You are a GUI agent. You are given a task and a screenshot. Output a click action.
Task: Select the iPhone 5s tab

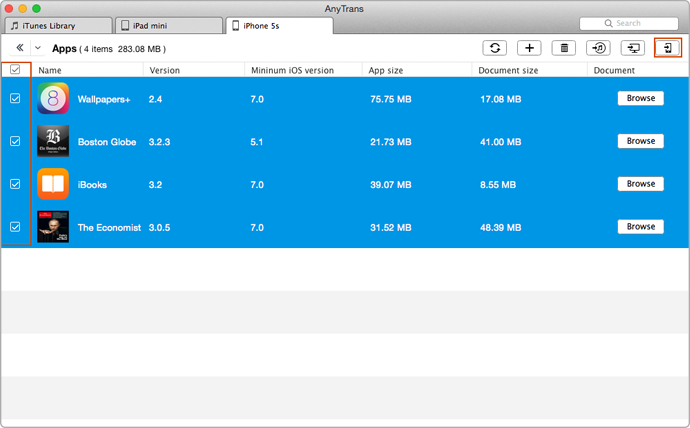[279, 26]
